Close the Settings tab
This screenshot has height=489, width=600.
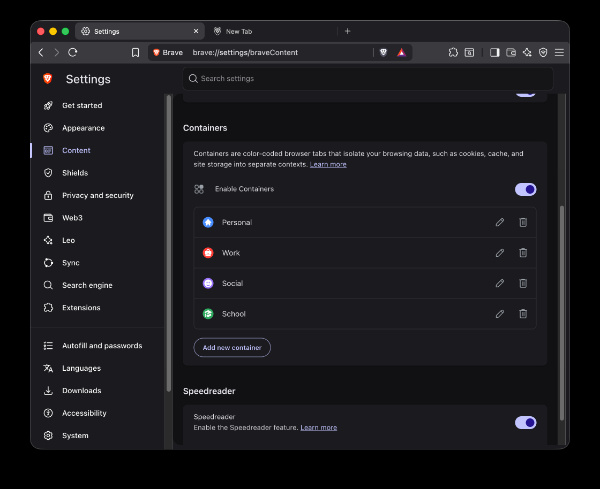click(196, 31)
